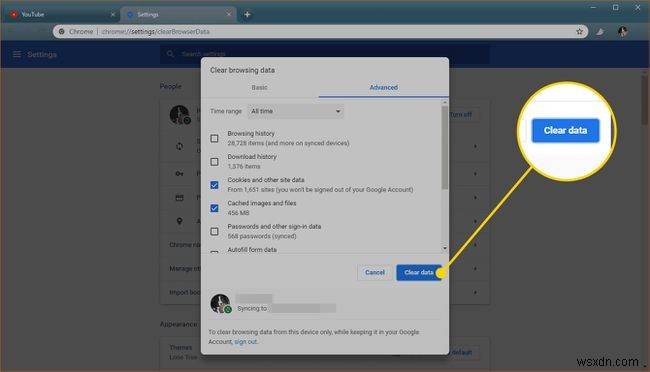This screenshot has height=372, width=650.
Task: Click the extension icon beside the star
Action: [600, 32]
